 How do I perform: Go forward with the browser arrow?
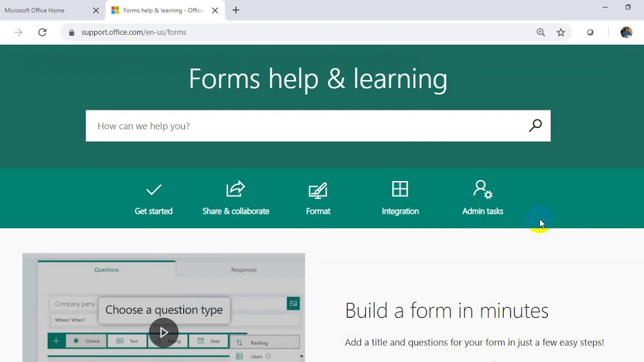point(19,32)
